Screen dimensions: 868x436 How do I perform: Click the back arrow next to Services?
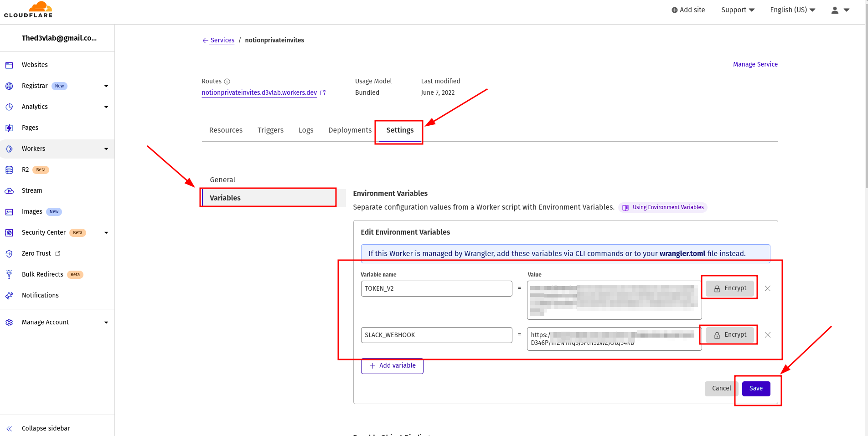point(205,41)
